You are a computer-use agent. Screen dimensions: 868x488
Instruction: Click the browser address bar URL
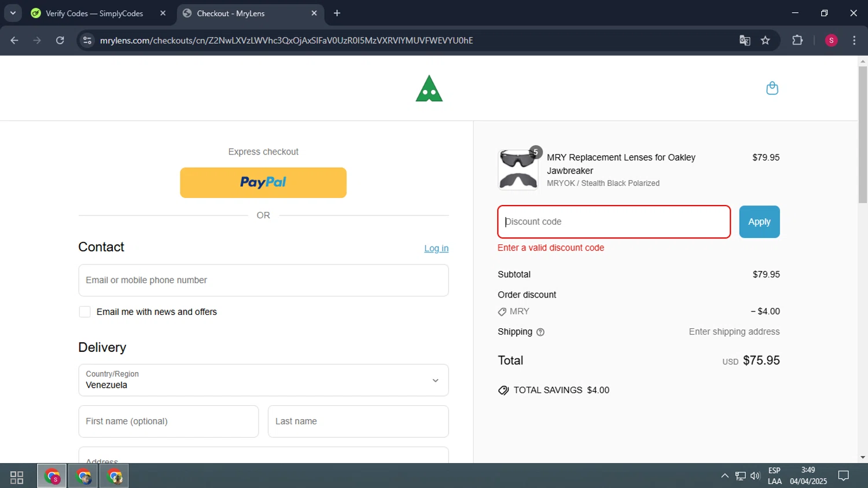click(x=286, y=41)
